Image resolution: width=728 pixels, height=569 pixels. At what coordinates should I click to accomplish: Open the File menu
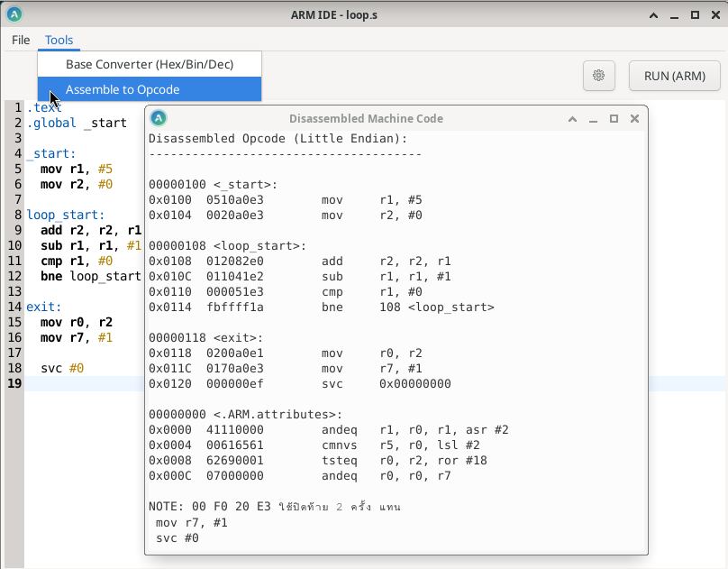pyautogui.click(x=21, y=40)
